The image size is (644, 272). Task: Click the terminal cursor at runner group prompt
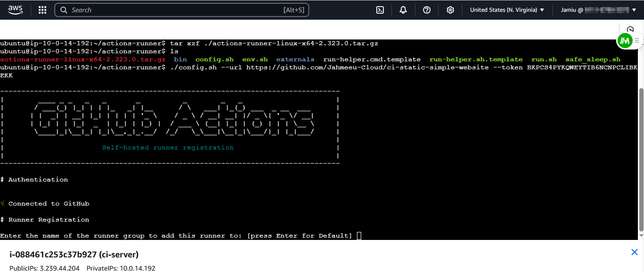pos(359,236)
